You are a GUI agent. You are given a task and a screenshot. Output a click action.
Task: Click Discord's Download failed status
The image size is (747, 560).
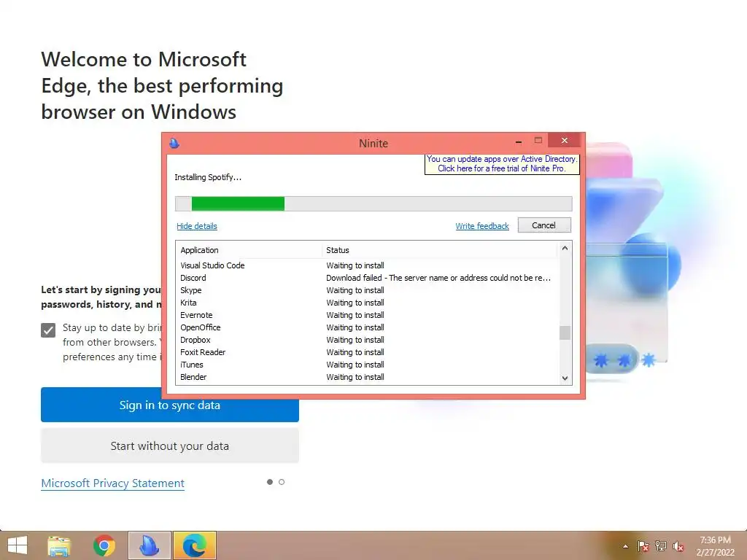[x=438, y=278]
